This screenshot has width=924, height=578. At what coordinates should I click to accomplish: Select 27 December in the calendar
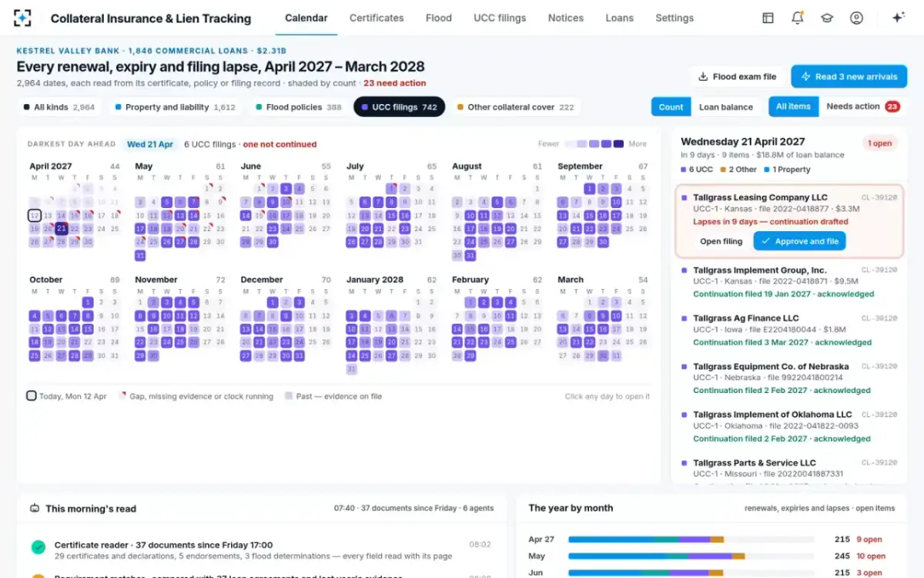pos(246,355)
